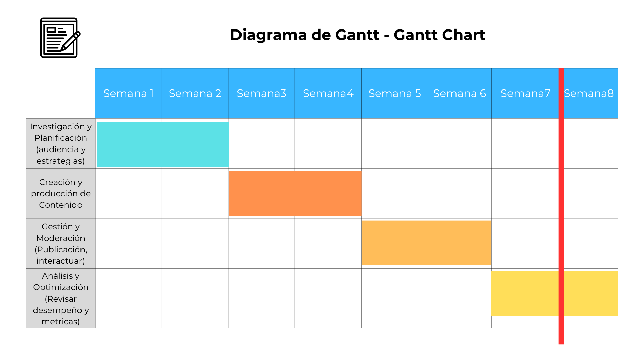This screenshot has height=362, width=644.
Task: Click the cyan Investigación y Planificación bar
Action: point(163,144)
